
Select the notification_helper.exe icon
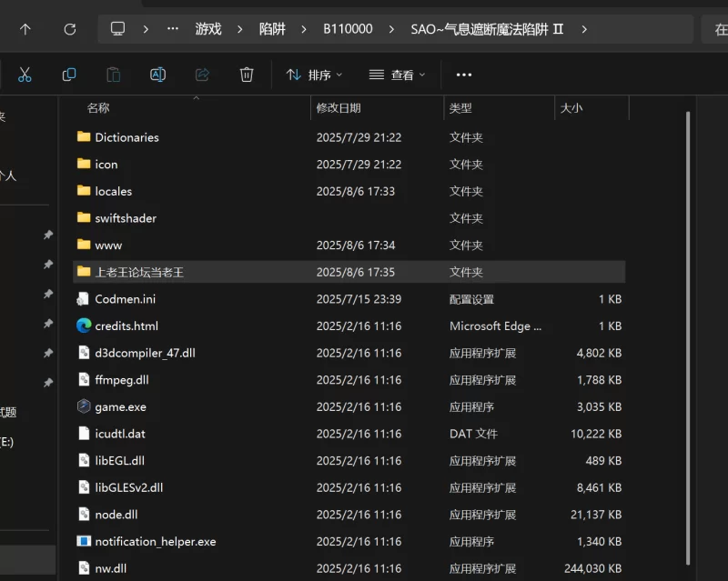(84, 541)
